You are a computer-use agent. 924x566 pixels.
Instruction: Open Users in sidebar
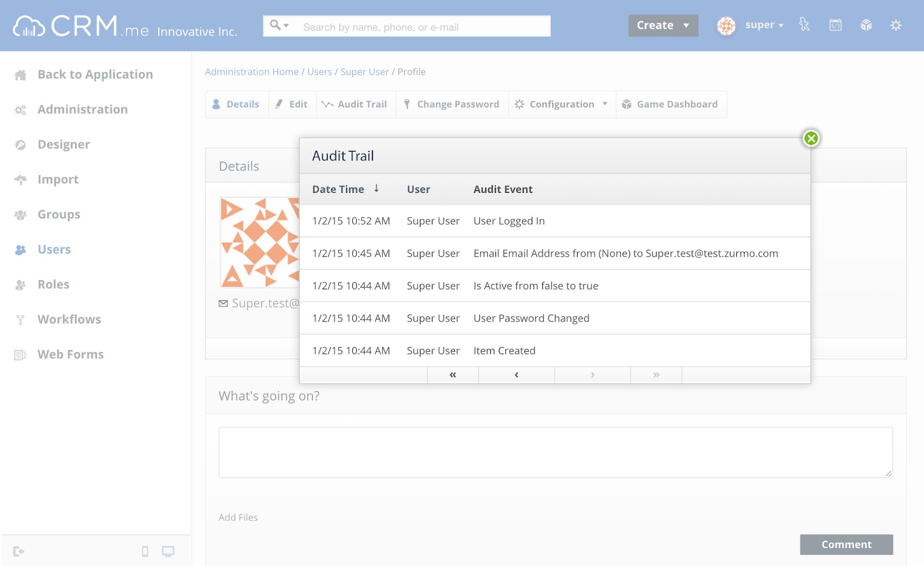pyautogui.click(x=54, y=250)
